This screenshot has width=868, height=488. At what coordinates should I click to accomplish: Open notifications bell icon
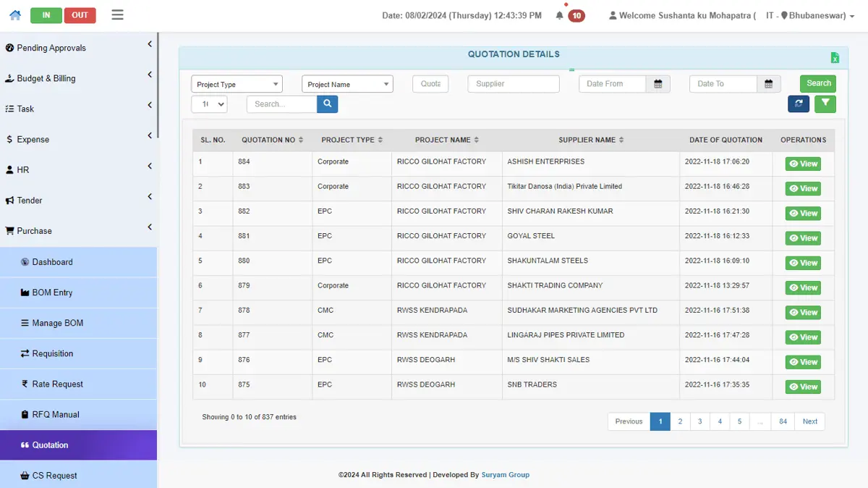tap(559, 15)
